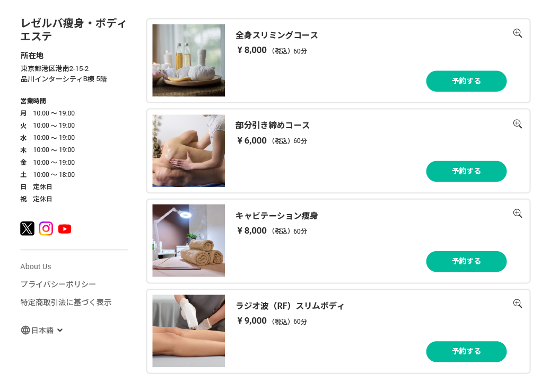
Task: Open magnifier for ラジオ波（RF）スリムボディ
Action: (x=518, y=304)
